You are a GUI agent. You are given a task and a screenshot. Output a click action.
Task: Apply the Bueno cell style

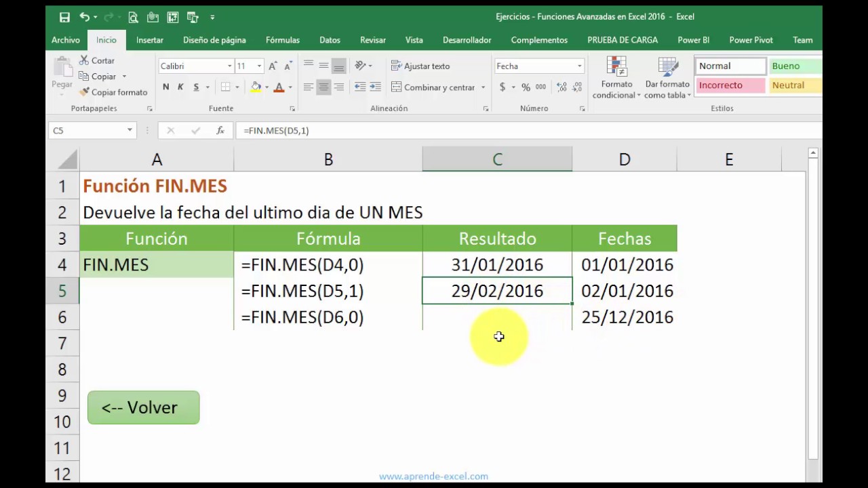click(x=795, y=66)
